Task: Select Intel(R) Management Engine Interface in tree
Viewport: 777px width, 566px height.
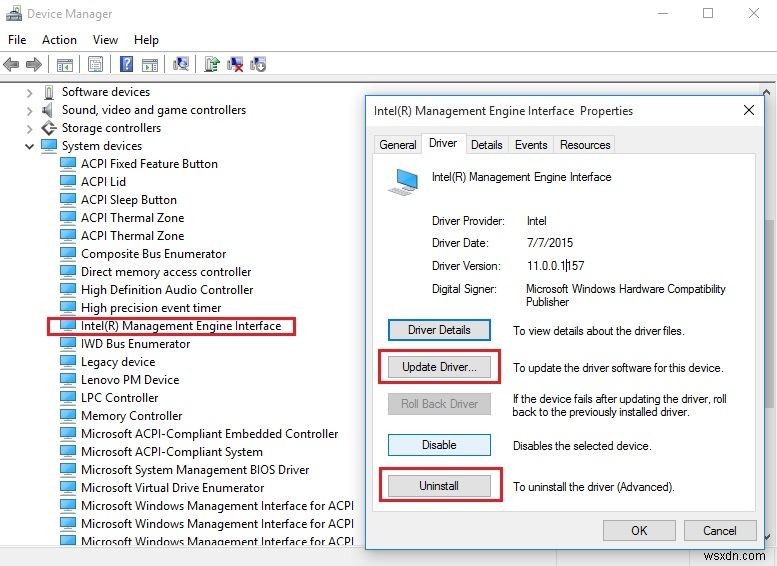Action: point(181,326)
